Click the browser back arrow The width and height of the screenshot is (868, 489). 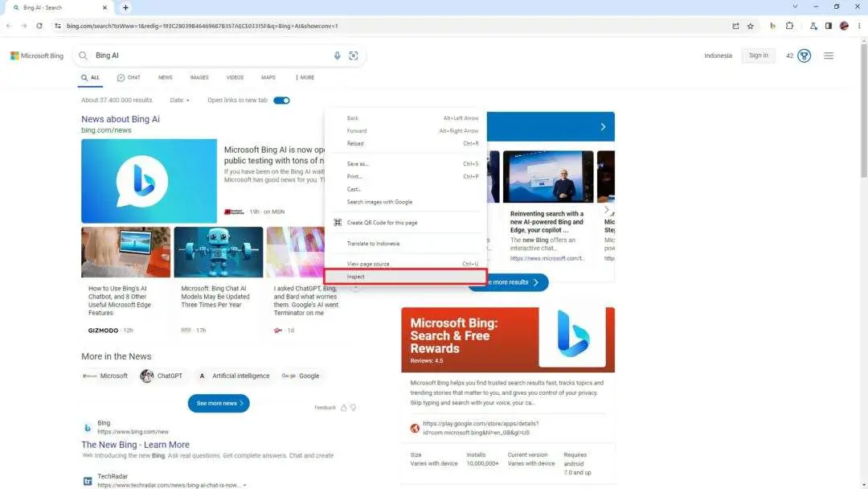point(9,26)
